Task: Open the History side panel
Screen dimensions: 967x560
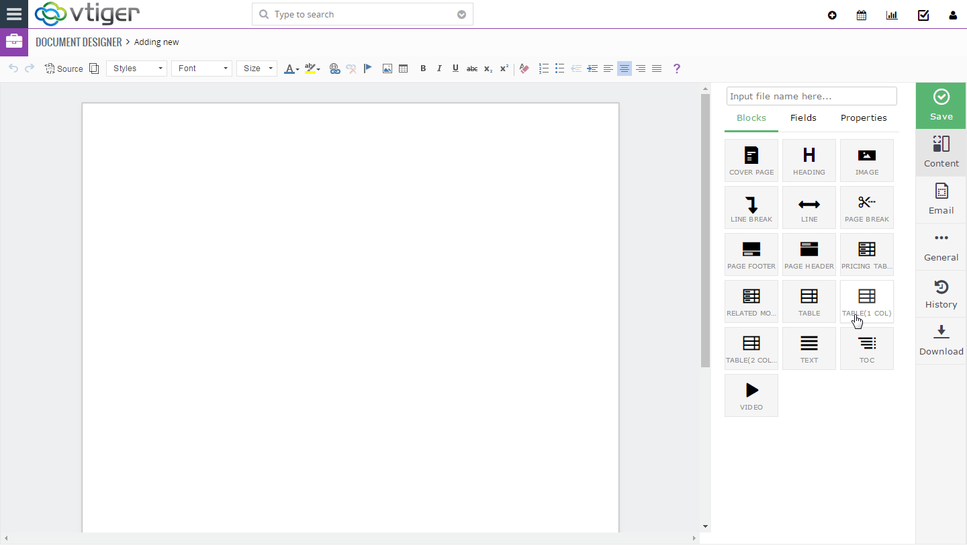Action: (941, 293)
